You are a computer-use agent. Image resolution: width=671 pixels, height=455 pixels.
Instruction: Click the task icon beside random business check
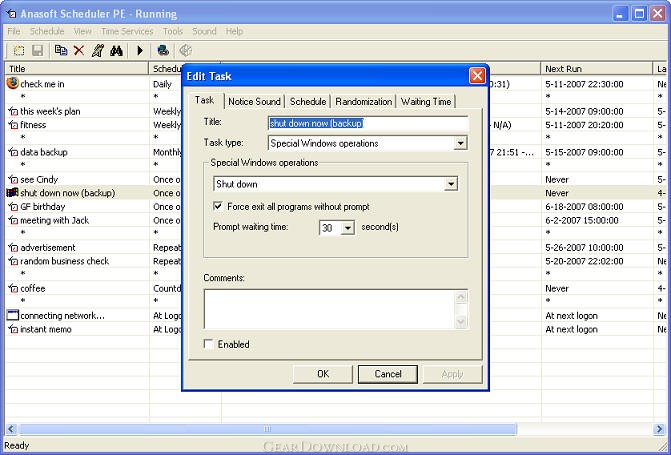click(x=13, y=261)
